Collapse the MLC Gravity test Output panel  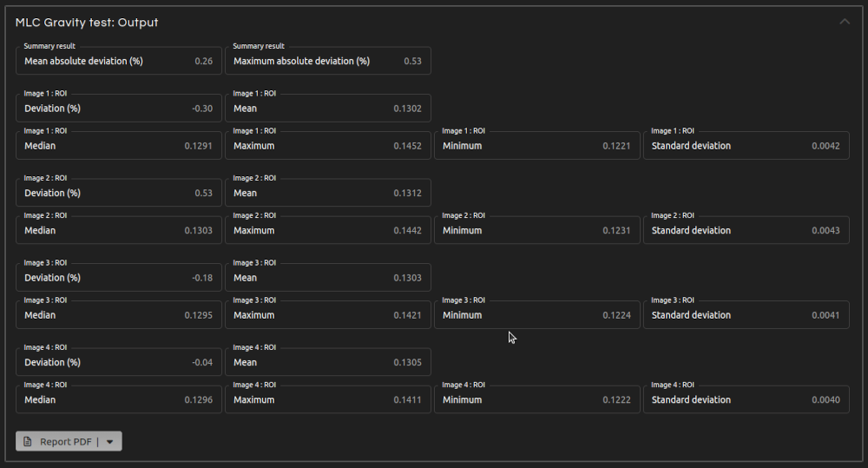(845, 23)
